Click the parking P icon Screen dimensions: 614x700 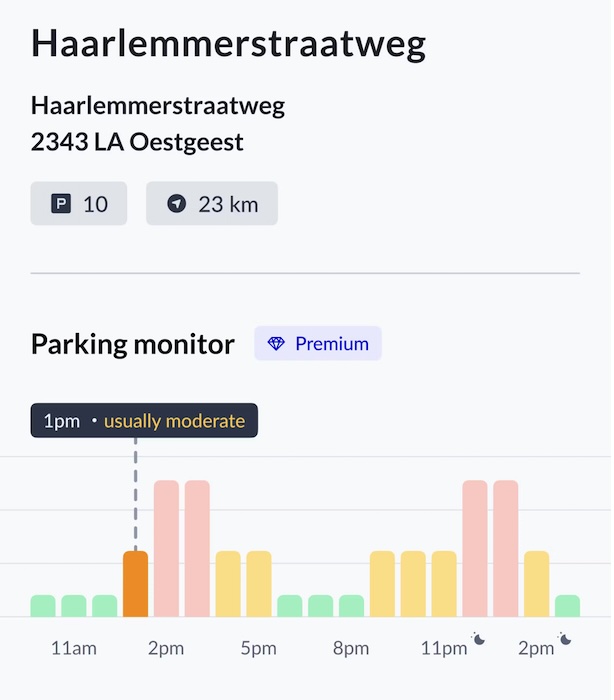pyautogui.click(x=60, y=204)
